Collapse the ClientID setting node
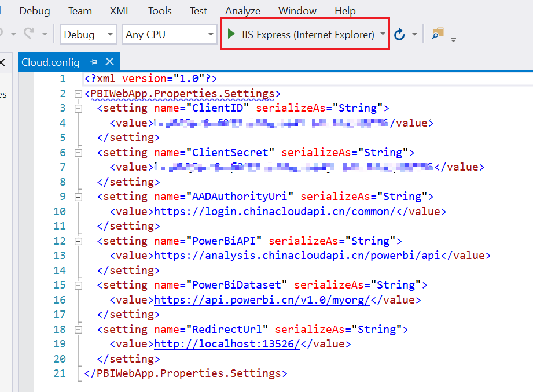 [x=78, y=108]
